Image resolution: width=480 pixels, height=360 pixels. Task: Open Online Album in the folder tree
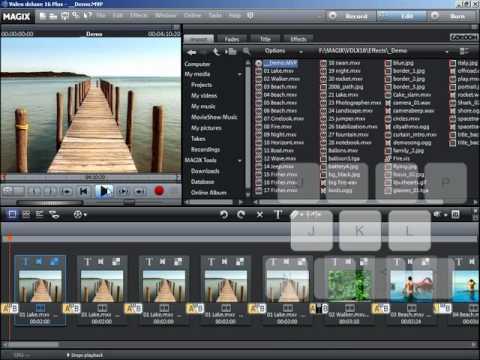209,193
